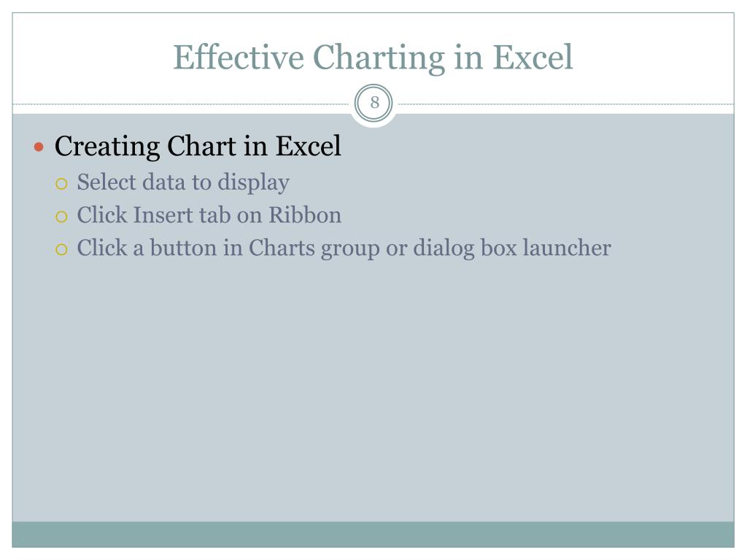The height and width of the screenshot is (560, 747).
Task: Click the word launcher in last sub-bullet
Action: tap(567, 248)
